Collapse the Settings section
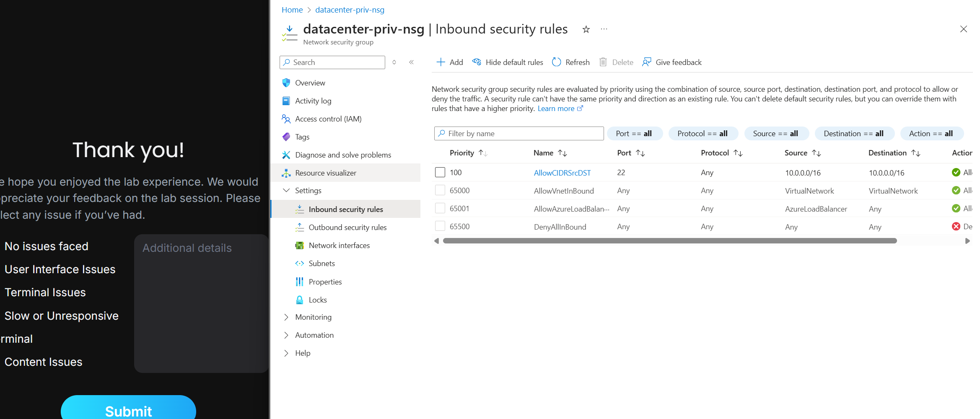The width and height of the screenshot is (980, 419). tap(286, 191)
